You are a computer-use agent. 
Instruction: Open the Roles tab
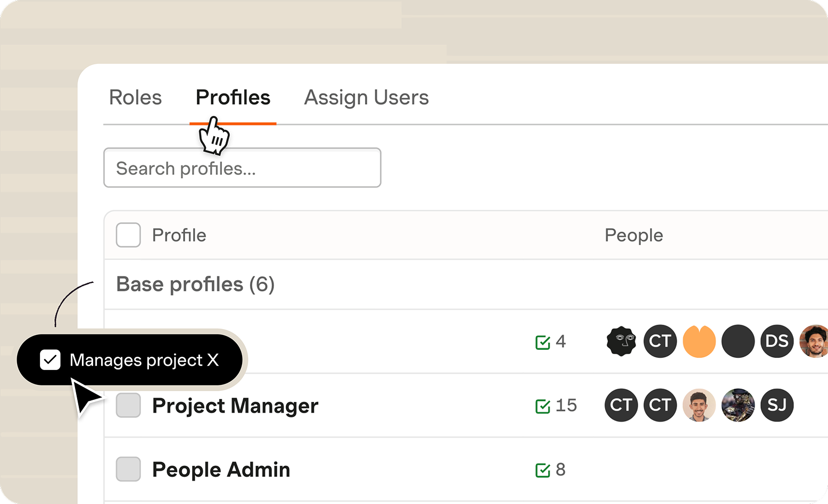pos(135,98)
